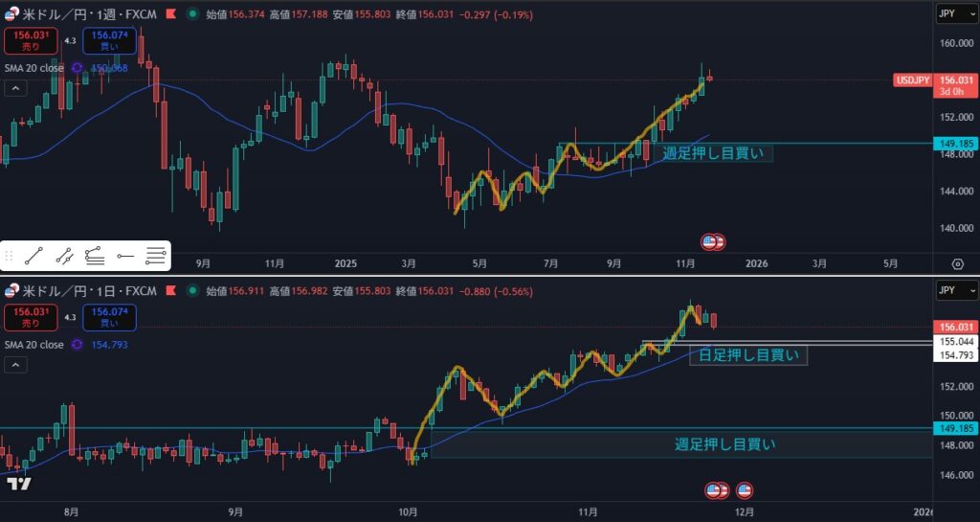Select the trend line drawing tool

click(x=34, y=256)
